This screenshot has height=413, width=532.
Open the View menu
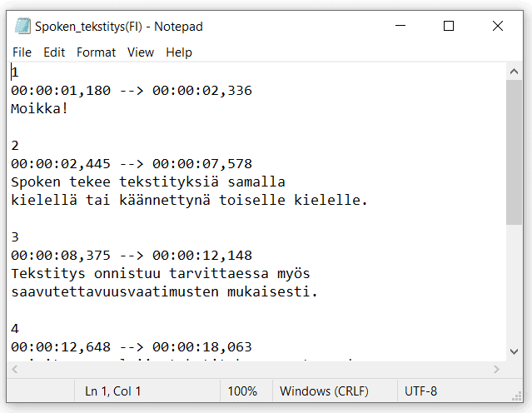(141, 52)
